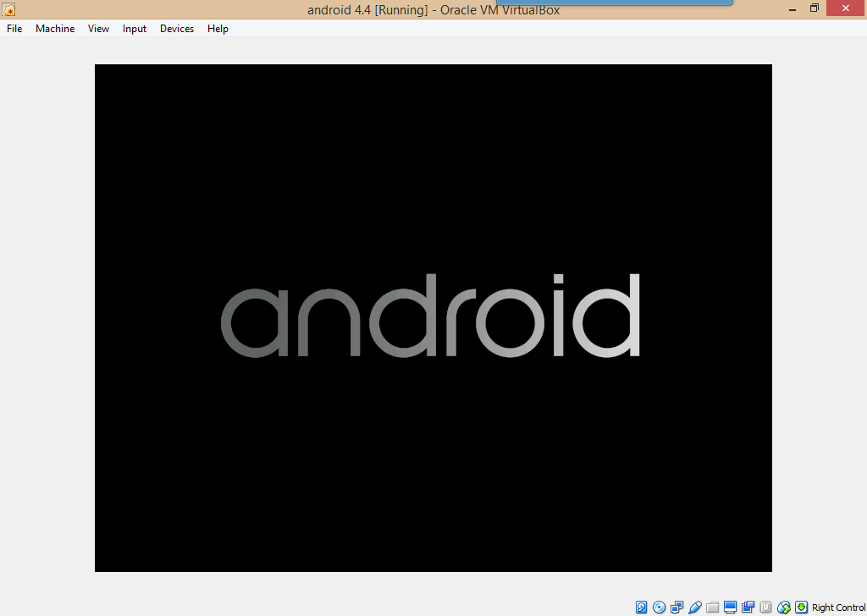The image size is (867, 616).
Task: Click the mouse integration status icon
Action: pyautogui.click(x=783, y=608)
